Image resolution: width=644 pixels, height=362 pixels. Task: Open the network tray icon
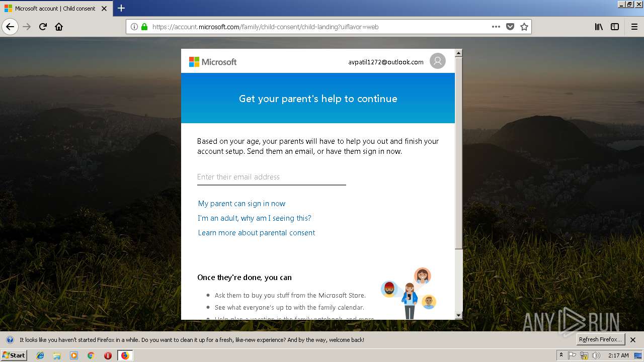point(584,355)
